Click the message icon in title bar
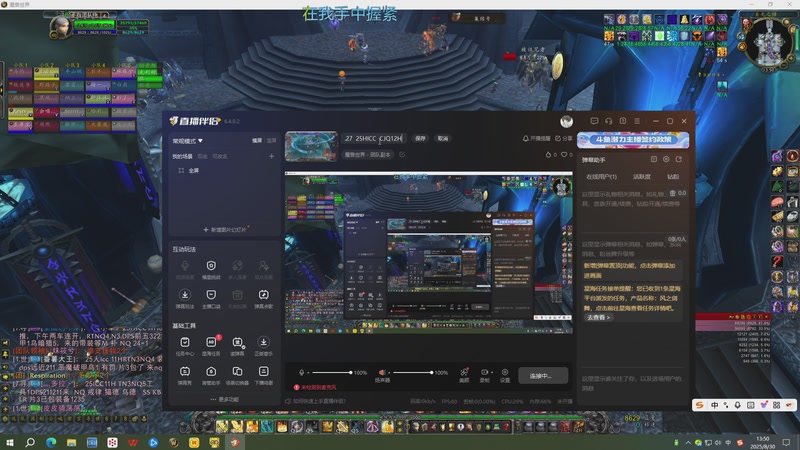This screenshot has width=800, height=450. point(594,121)
